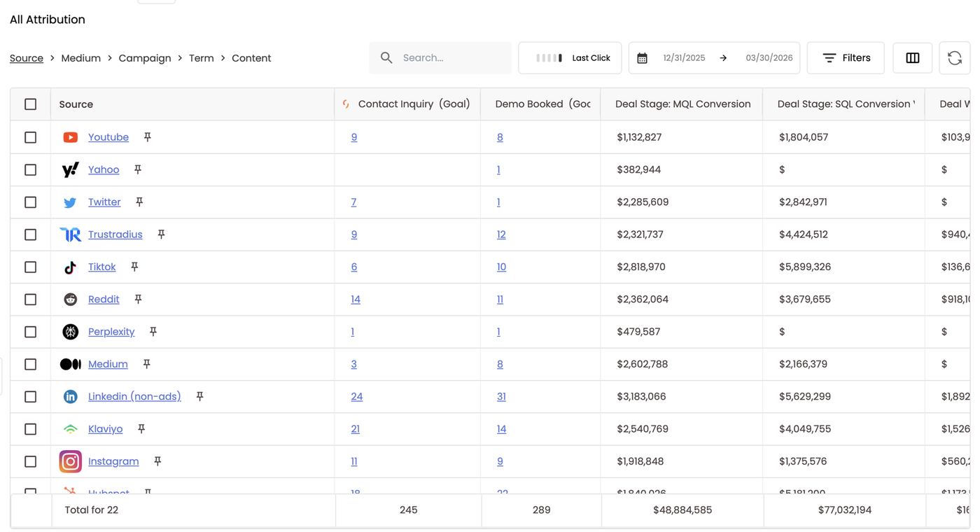
Task: Click the calendar icon in date range
Action: (642, 58)
